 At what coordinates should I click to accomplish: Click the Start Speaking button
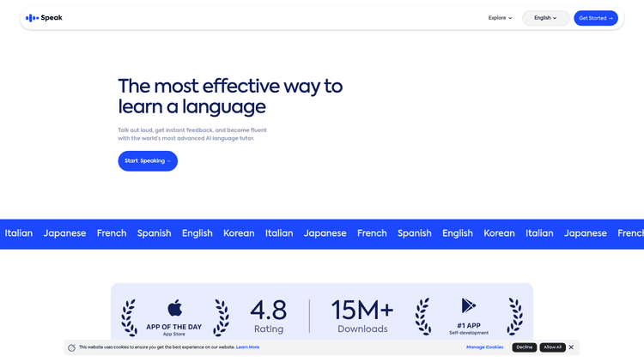point(148,161)
